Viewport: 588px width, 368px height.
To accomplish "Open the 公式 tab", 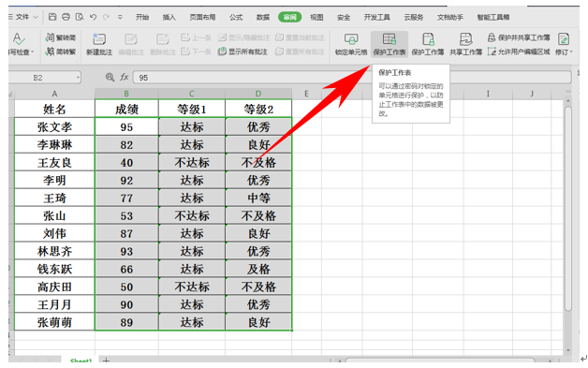I will pos(236,17).
